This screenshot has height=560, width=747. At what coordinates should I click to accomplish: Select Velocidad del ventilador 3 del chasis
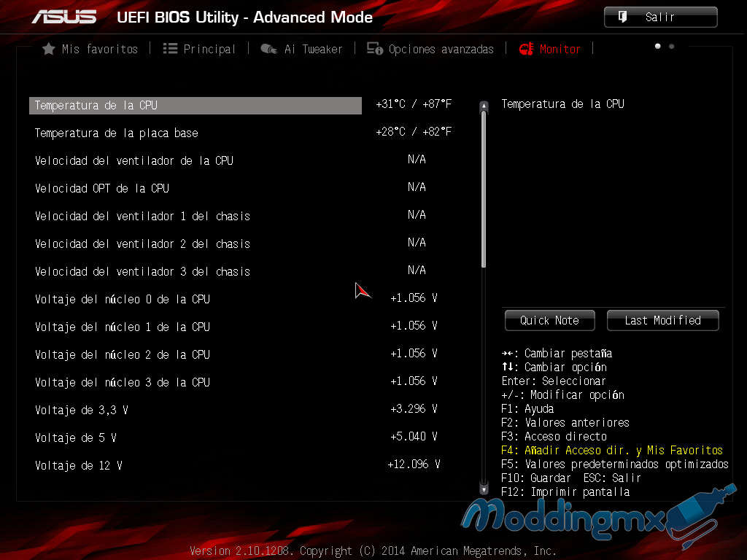coord(142,271)
